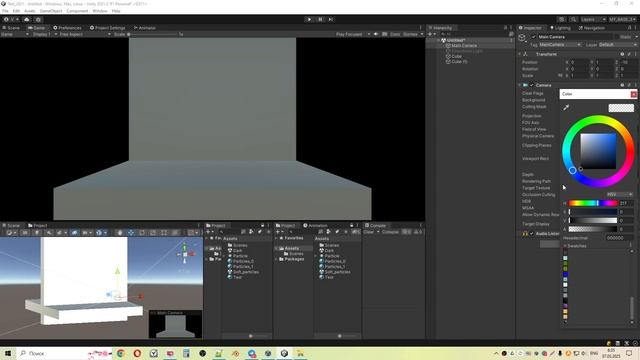Open the HSV color mode dropdown

click(619, 194)
